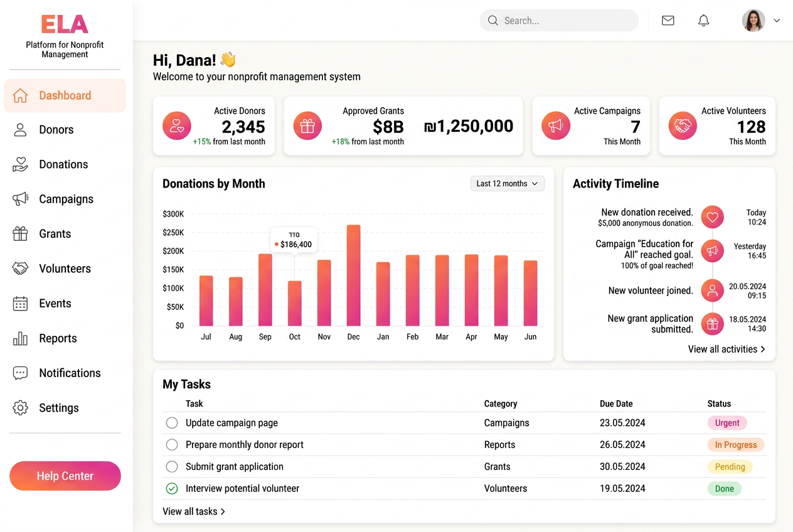Mark Update campaign page task complete
Screen dimensions: 793x532
[x=172, y=423]
